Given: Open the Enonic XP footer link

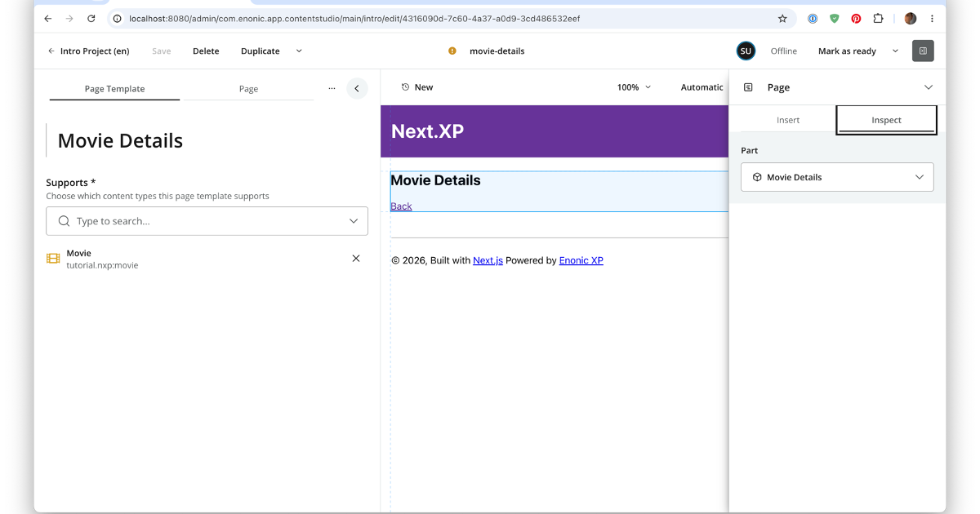Looking at the screenshot, I should [581, 261].
